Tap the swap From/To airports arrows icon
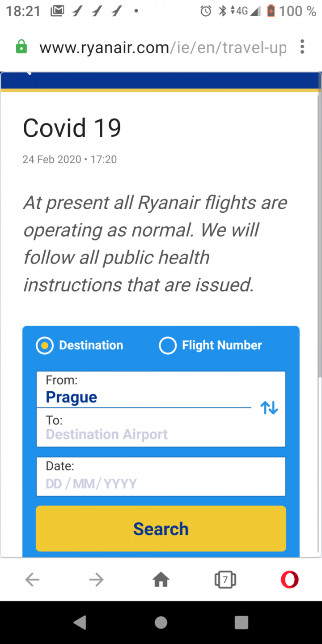Image resolution: width=322 pixels, height=644 pixels. point(269,408)
